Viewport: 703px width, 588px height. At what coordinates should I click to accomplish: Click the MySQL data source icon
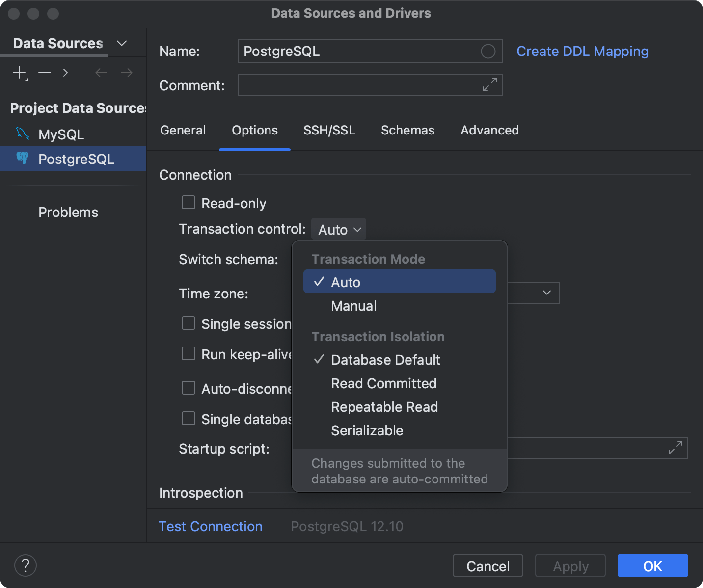[22, 134]
